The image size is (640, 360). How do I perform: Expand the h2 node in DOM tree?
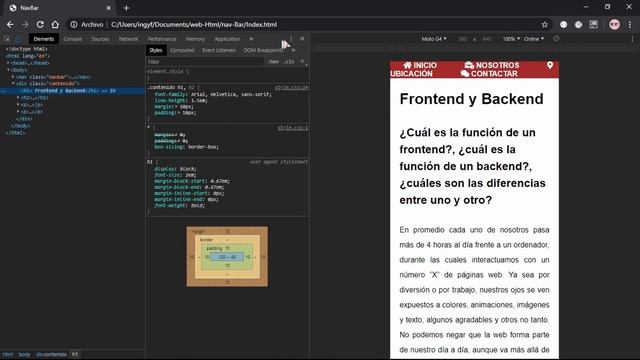click(18, 98)
